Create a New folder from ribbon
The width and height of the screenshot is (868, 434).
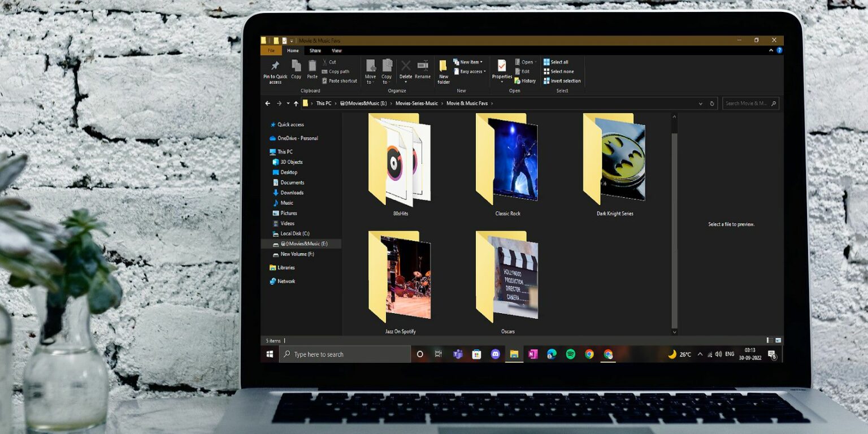point(444,71)
